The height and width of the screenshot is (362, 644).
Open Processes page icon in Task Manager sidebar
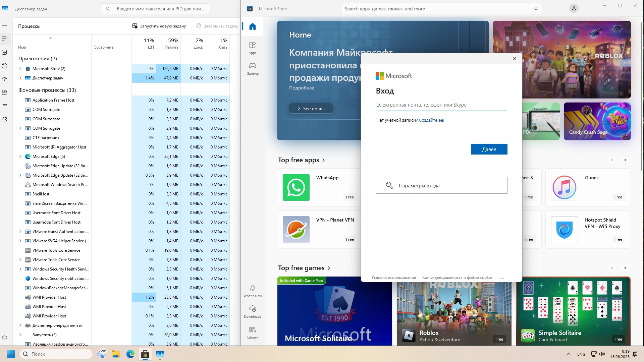point(4,39)
